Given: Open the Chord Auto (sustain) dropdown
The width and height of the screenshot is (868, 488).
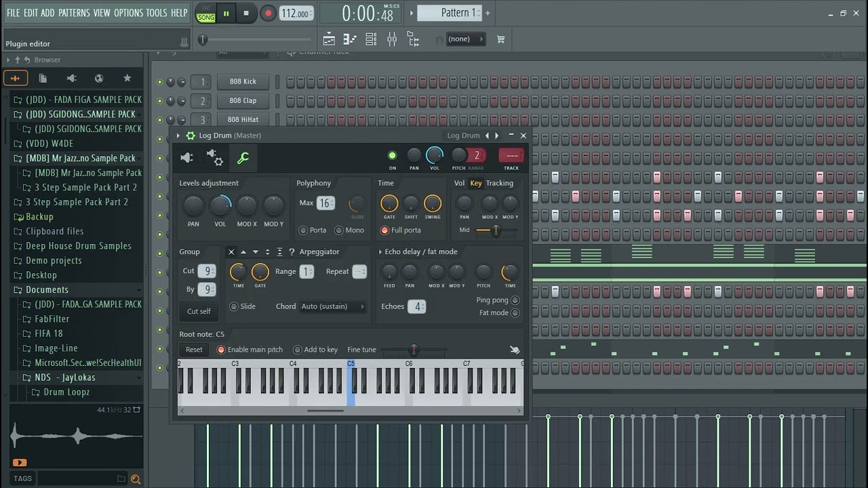Looking at the screenshot, I should 332,306.
